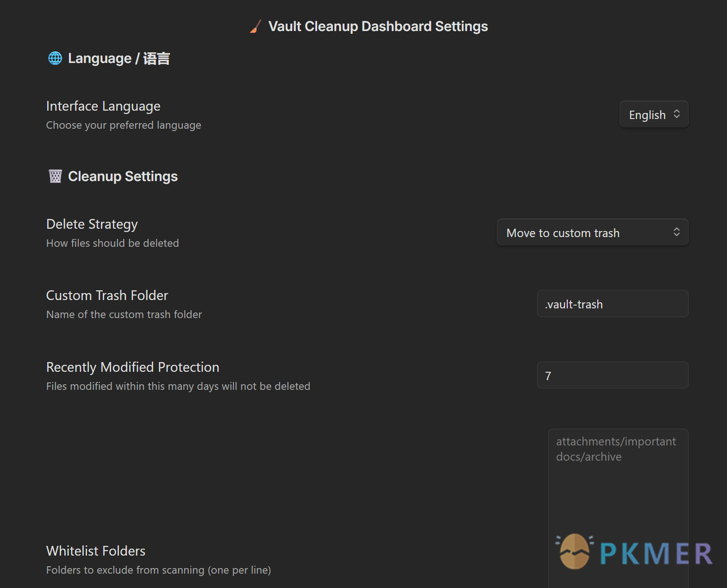Screen dimensions: 727x588
Task: Click the Delete Strategy label
Action: click(92, 224)
